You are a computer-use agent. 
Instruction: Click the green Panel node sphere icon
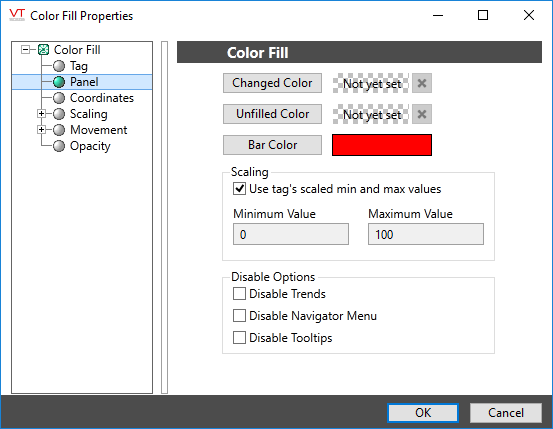tap(59, 82)
